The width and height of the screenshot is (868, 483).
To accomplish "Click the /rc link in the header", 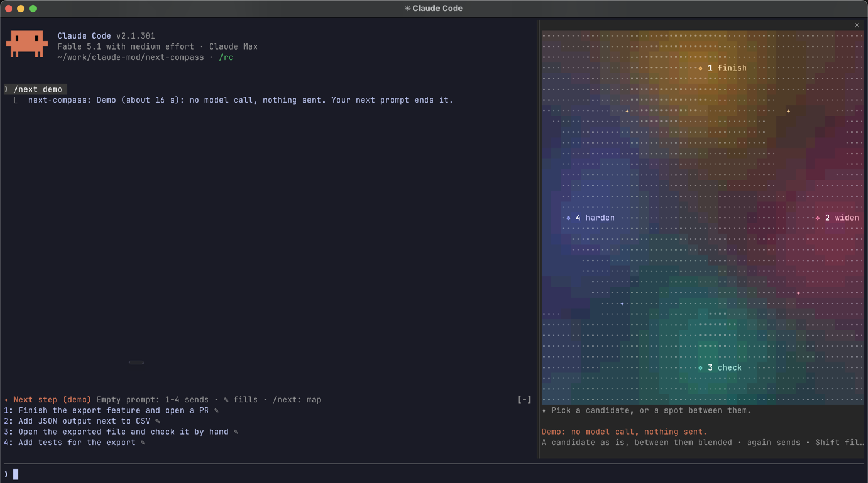I will click(226, 57).
